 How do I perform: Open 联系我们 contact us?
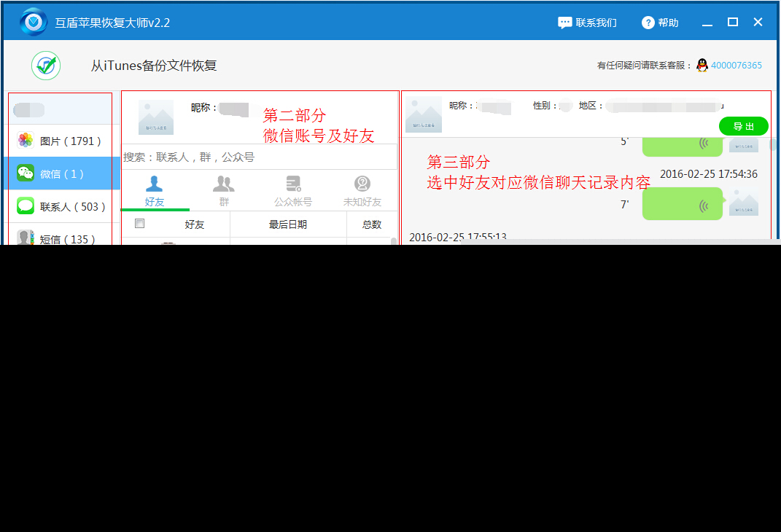[x=587, y=23]
